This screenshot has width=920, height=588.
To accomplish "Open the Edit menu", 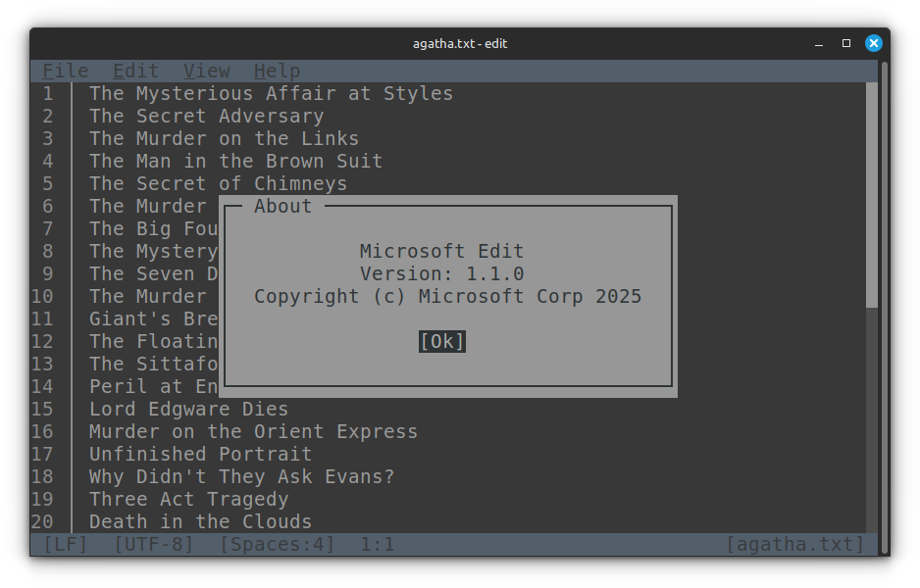I will click(x=134, y=71).
